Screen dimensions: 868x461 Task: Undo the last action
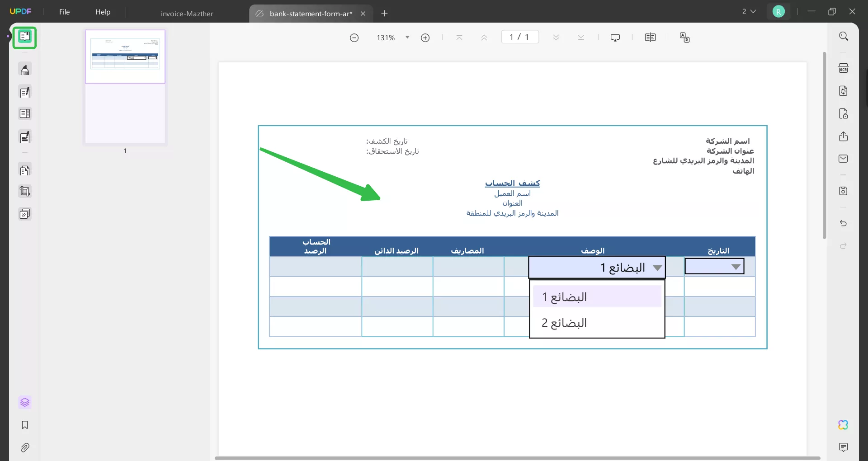(x=844, y=223)
